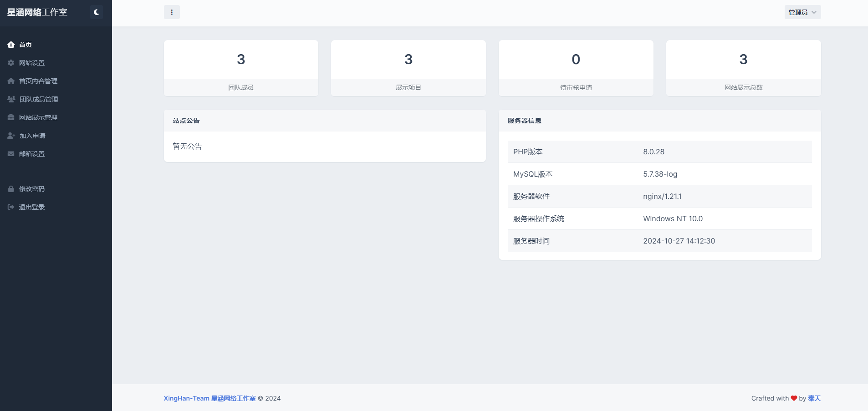Click the logout icon for 退出登录
This screenshot has height=411, width=868.
[11, 207]
